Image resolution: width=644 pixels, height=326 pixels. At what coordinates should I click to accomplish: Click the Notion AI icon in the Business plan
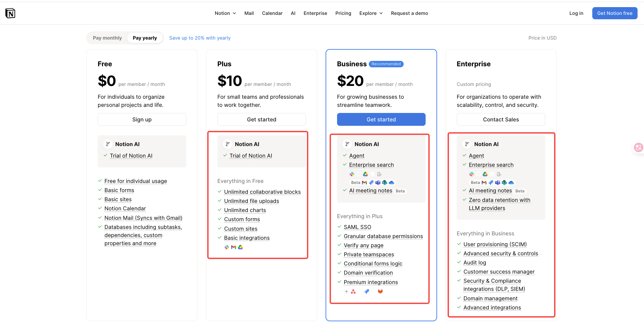click(347, 144)
